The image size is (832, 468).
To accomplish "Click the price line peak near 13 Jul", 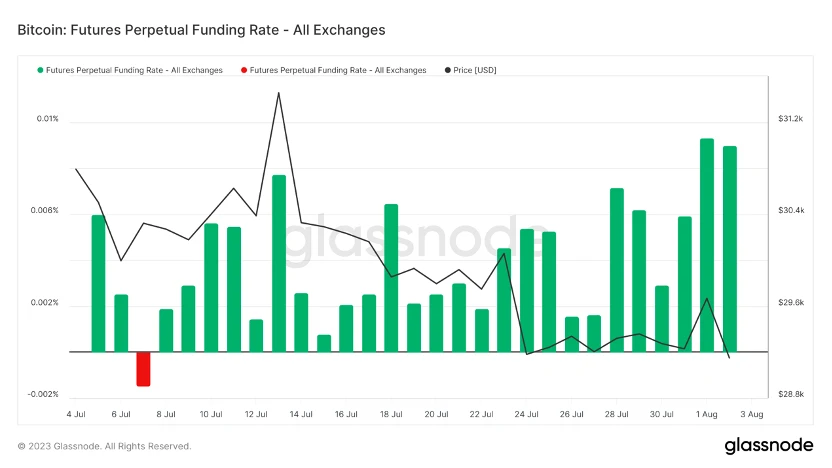I will coord(278,93).
